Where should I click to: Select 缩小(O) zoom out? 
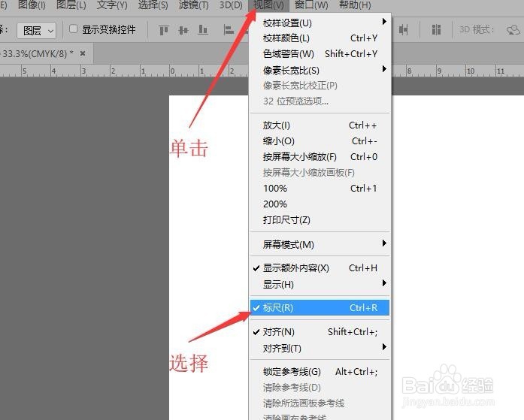pos(320,141)
